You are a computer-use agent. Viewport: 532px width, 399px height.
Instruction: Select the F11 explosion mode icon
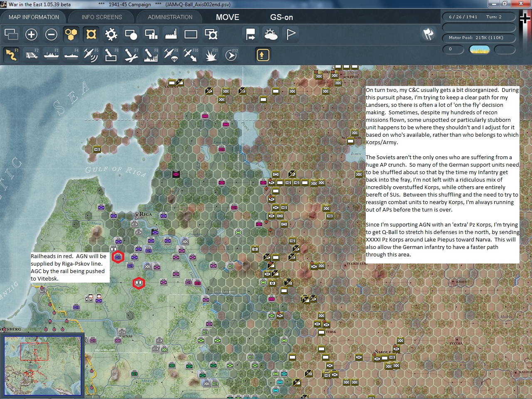point(211,55)
